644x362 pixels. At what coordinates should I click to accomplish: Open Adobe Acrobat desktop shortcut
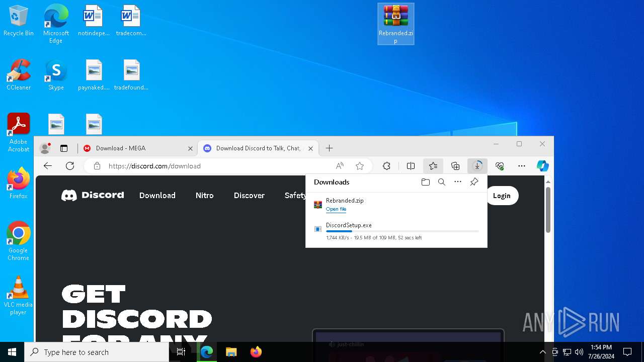point(19,133)
